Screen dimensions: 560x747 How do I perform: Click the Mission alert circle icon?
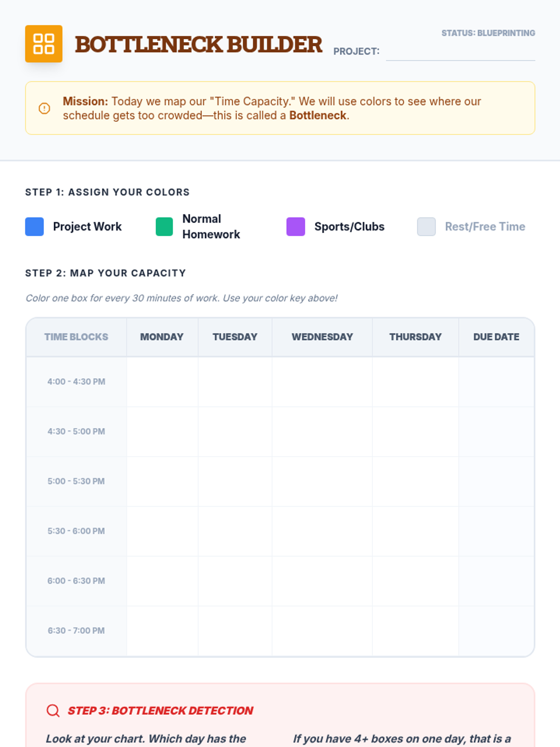[x=44, y=108]
